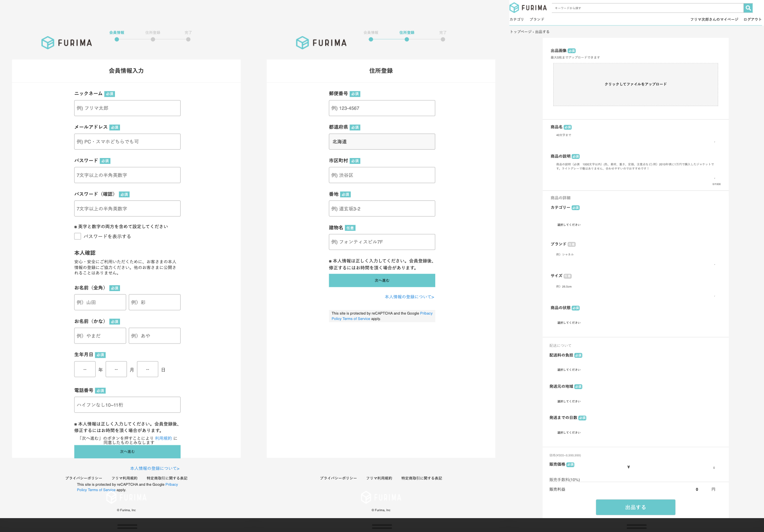This screenshot has height=532, width=764.
Task: Open カテゴリ menu in header
Action: pyautogui.click(x=517, y=19)
